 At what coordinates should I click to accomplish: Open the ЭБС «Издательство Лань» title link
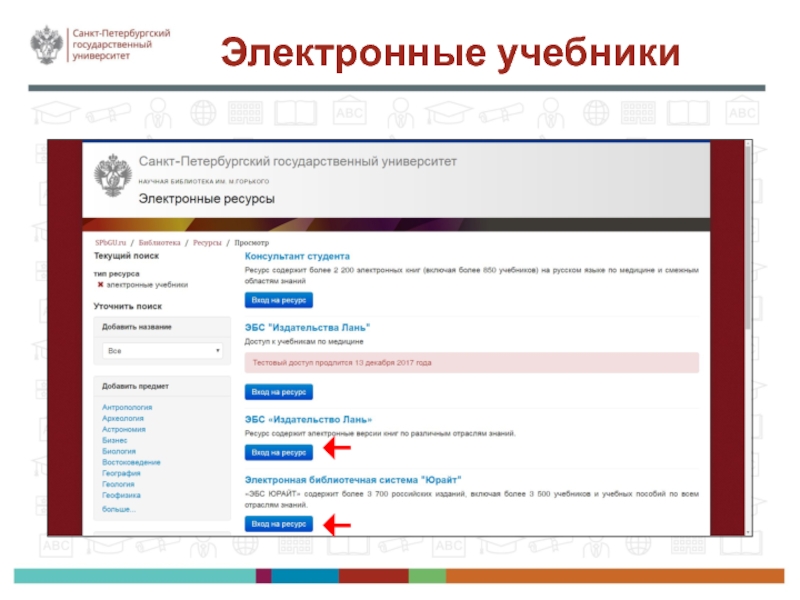(308, 419)
